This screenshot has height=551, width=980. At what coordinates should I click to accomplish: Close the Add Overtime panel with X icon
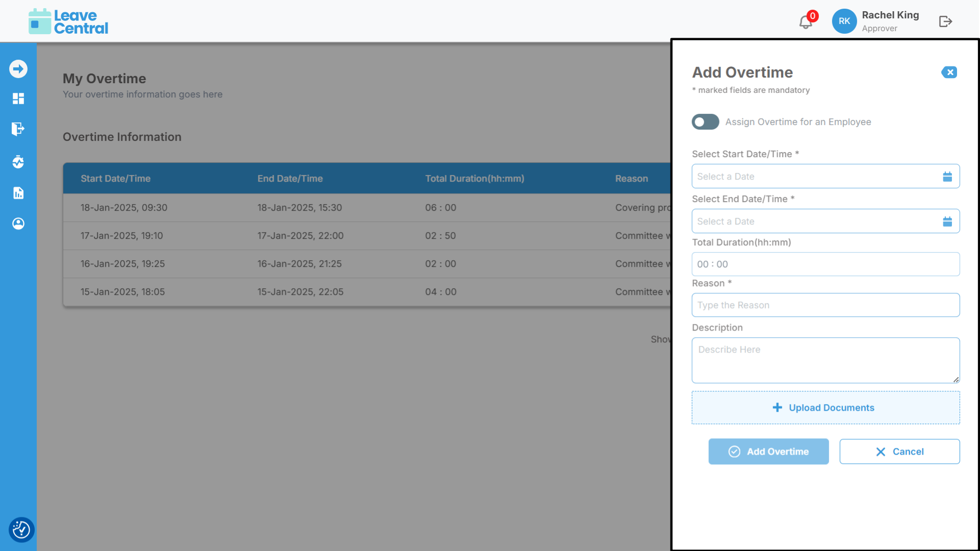click(x=949, y=72)
